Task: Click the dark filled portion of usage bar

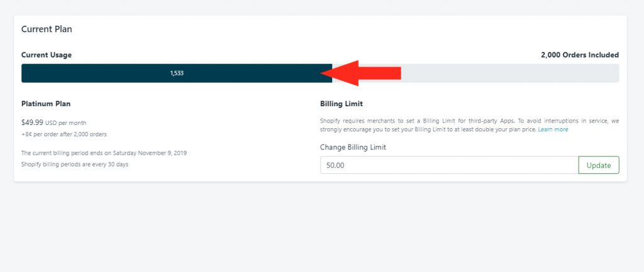Action: (x=94, y=73)
